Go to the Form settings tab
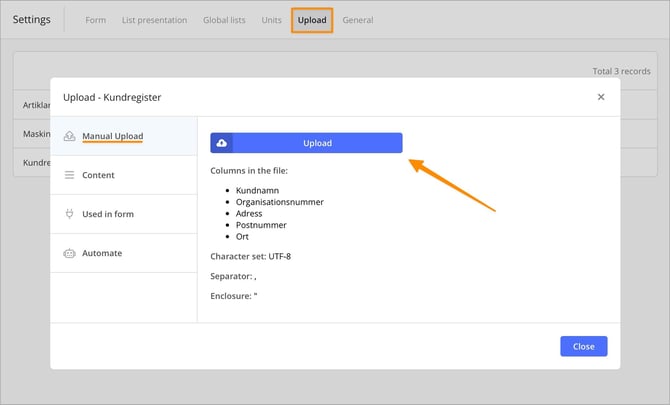Screen dimensions: 670x405 point(95,20)
